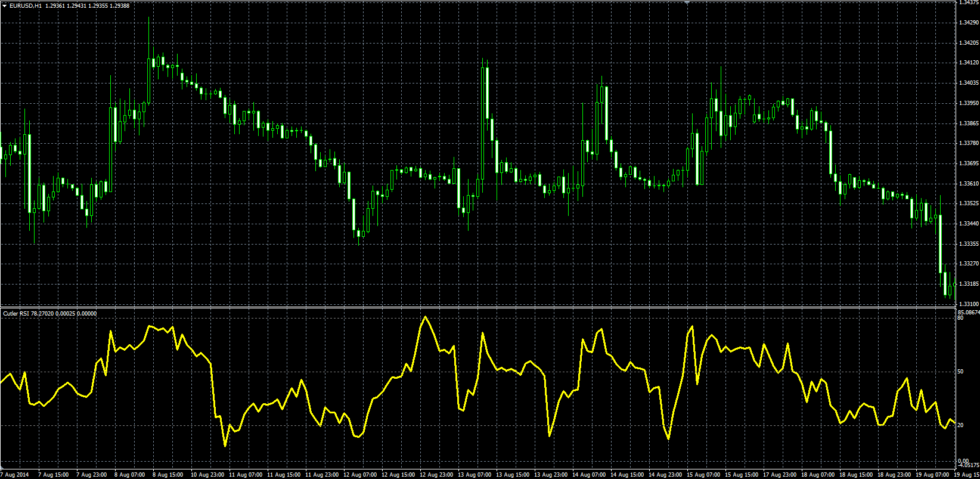
Task: Click price label 1.34035
Action: point(968,83)
